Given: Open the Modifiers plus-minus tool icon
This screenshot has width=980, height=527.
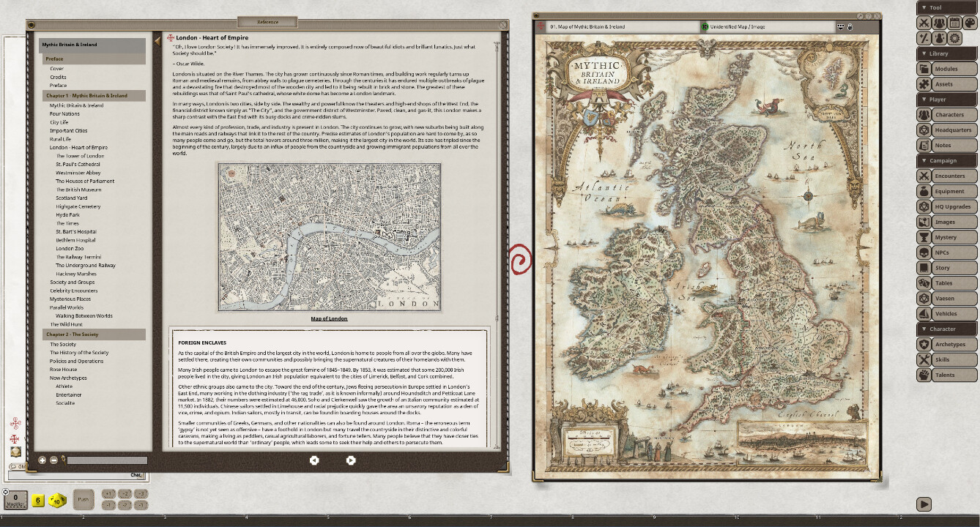Looking at the screenshot, I should coord(924,38).
